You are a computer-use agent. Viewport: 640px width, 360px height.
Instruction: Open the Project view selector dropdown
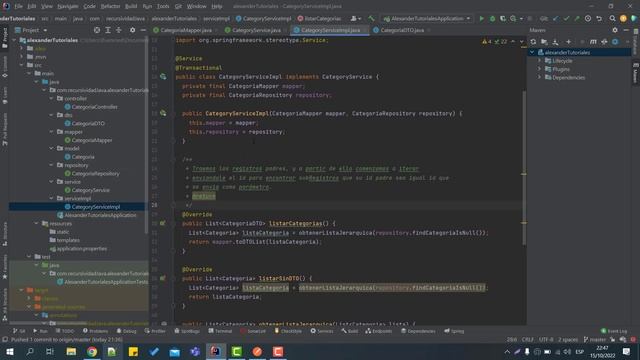[x=31, y=30]
